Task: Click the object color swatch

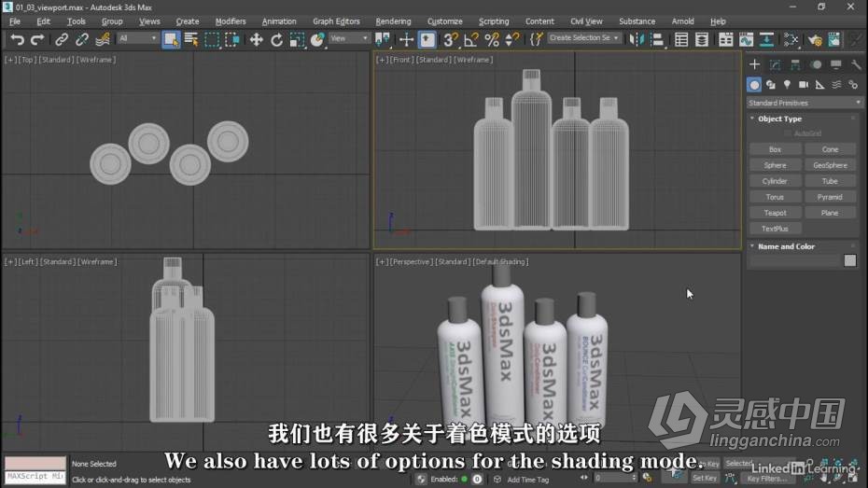Action: point(850,260)
